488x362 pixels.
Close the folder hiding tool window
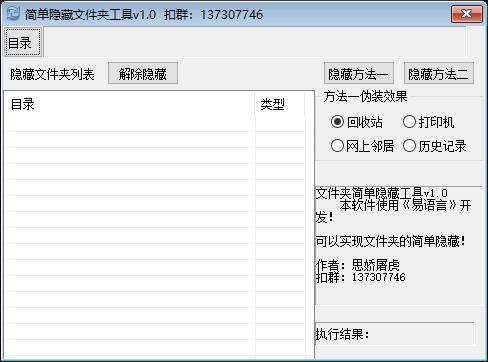click(467, 14)
